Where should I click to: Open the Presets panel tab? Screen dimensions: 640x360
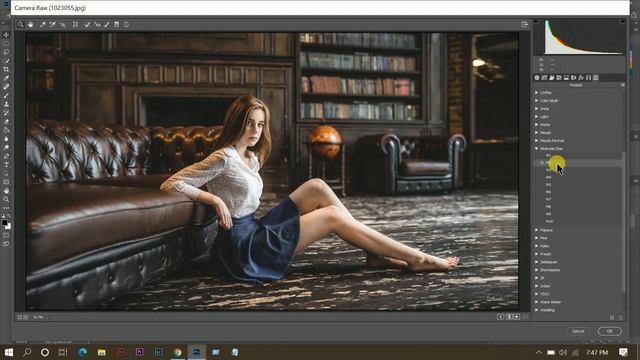[596, 78]
